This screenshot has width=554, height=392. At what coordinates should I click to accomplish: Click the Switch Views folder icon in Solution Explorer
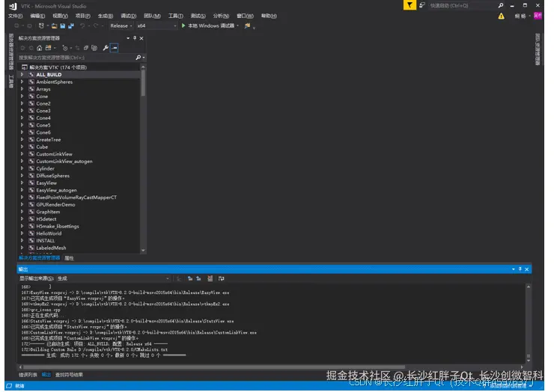coord(49,48)
